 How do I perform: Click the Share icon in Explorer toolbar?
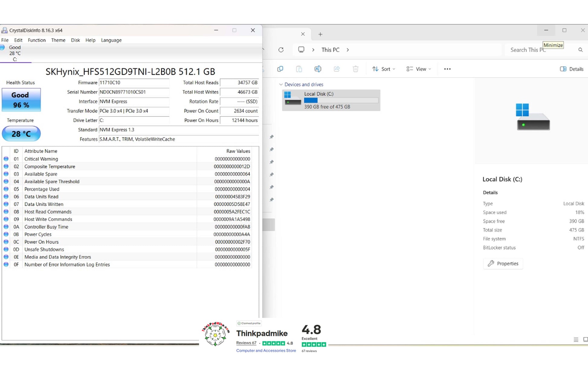point(337,69)
